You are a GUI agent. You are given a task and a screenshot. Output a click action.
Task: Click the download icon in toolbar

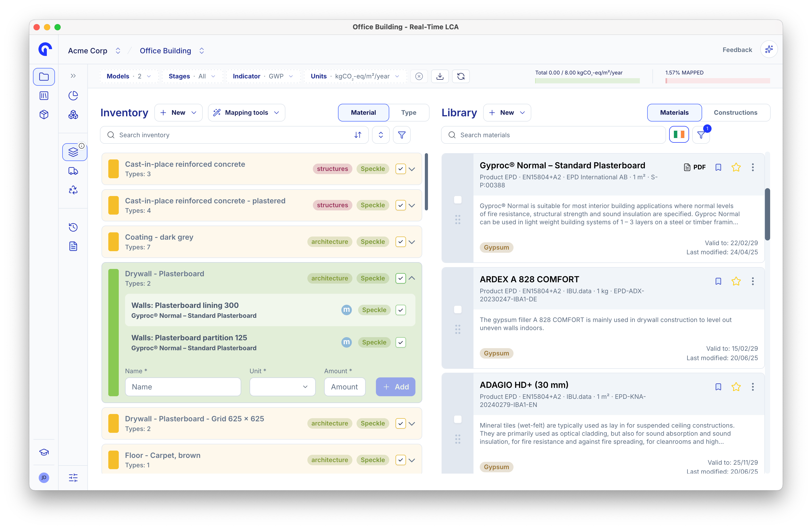[x=440, y=76]
